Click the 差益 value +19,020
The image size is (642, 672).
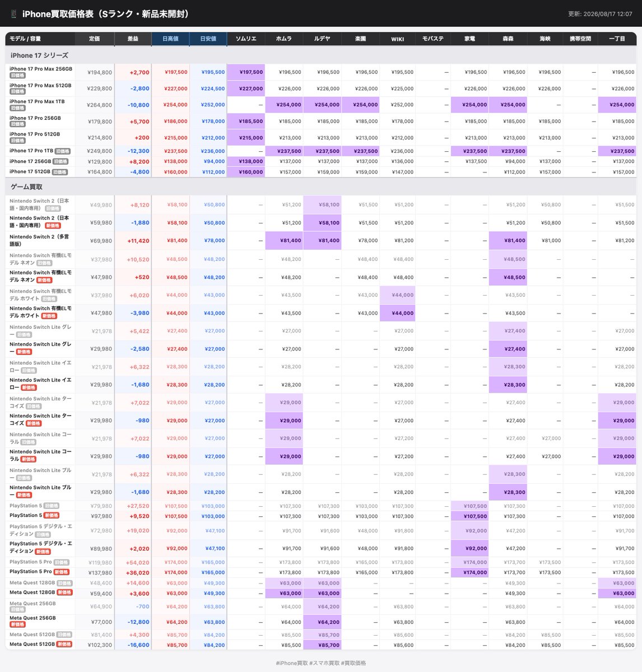(138, 531)
